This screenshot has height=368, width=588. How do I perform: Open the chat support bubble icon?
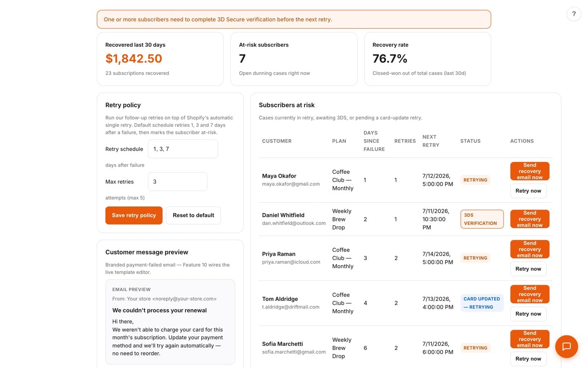566,347
